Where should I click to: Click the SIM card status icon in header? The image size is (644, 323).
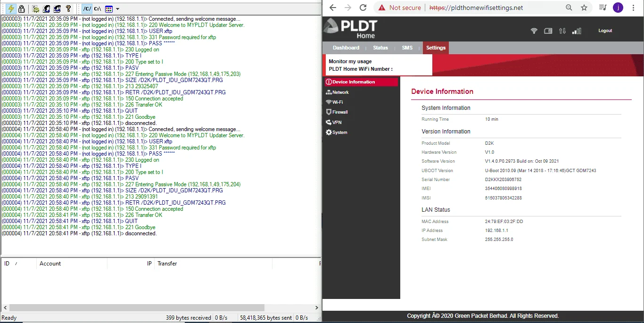548,31
